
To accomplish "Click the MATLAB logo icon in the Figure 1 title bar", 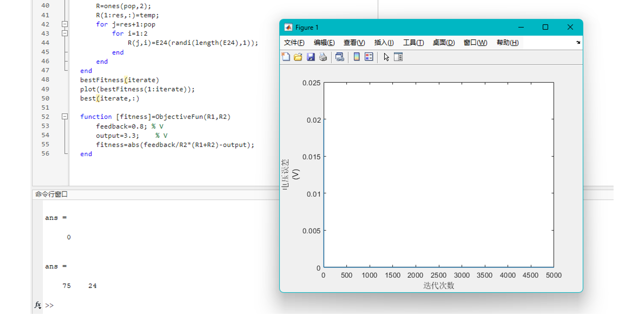I will pos(288,27).
